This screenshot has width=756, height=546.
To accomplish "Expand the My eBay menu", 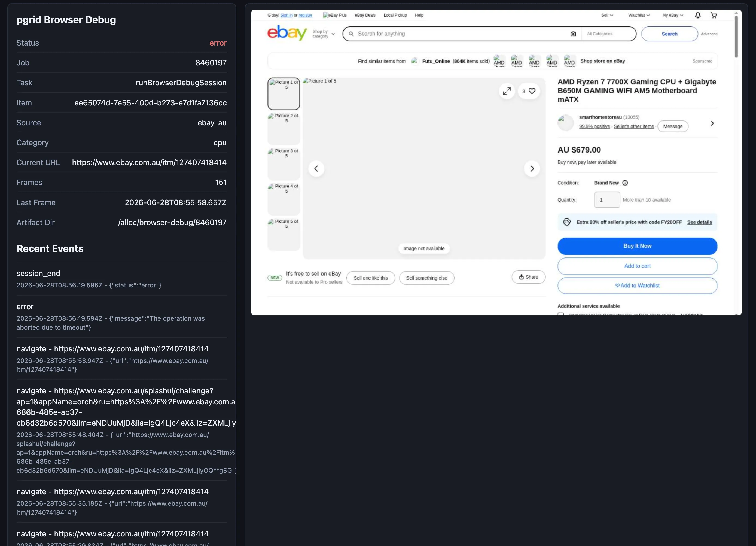I will [x=672, y=15].
